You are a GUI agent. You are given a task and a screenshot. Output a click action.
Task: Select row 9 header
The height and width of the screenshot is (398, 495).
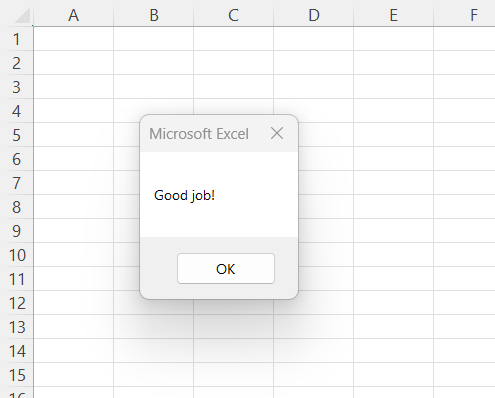(x=17, y=231)
